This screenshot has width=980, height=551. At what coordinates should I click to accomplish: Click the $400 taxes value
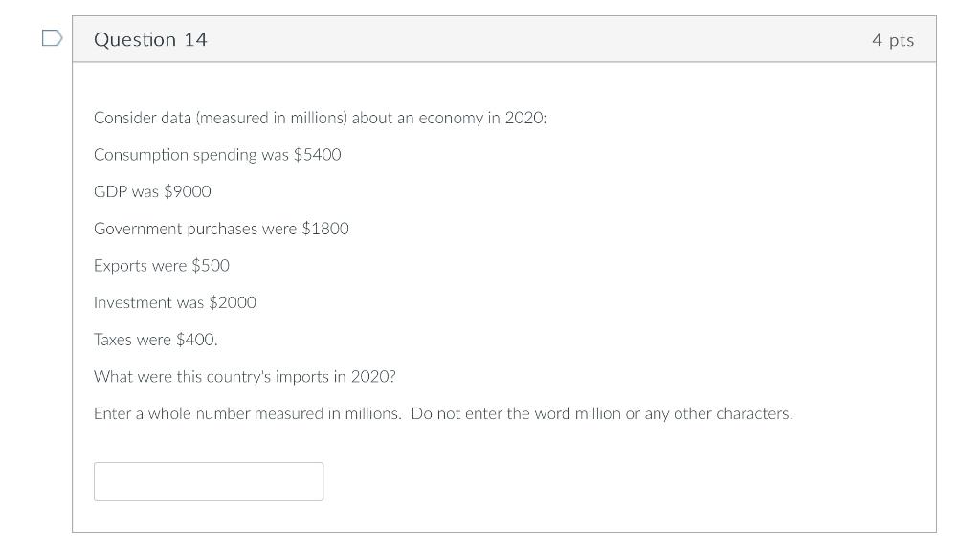point(196,340)
